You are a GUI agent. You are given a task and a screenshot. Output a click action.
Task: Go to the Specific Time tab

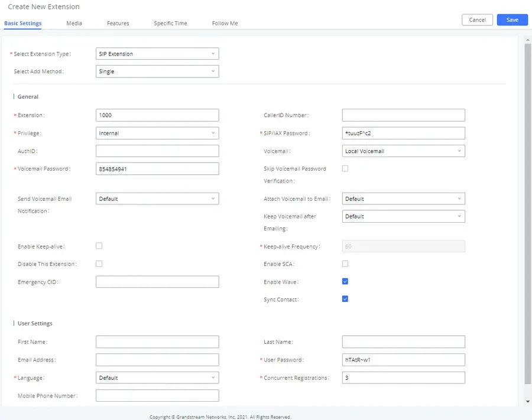(x=170, y=23)
